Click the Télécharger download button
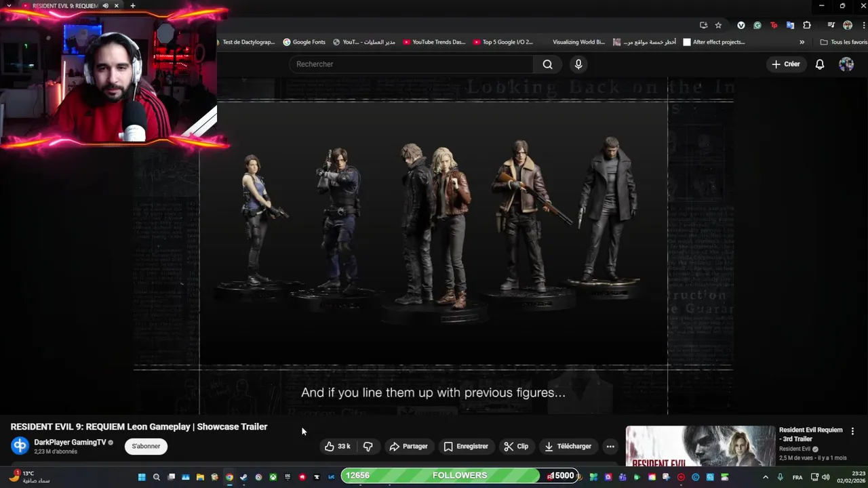 (x=568, y=446)
